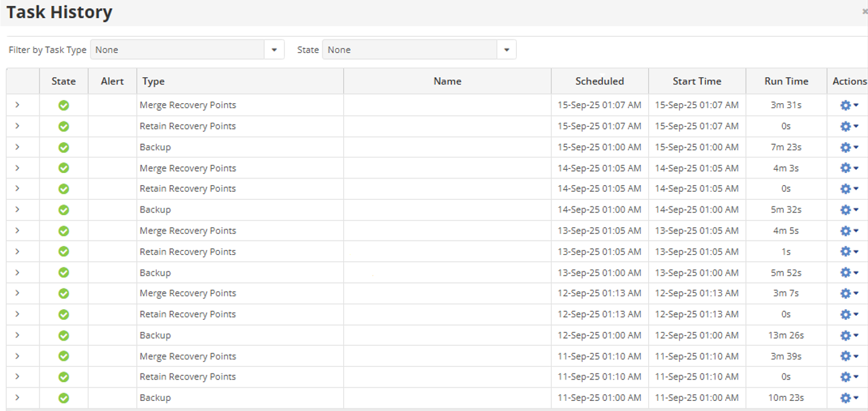Expand the 13-Sep-25 Retain Recovery Points row
Screen dimensions: 868x411
17,251
